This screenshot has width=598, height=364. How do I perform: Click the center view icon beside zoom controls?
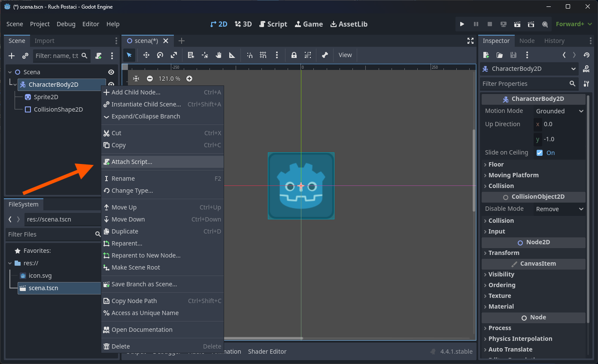pos(136,79)
